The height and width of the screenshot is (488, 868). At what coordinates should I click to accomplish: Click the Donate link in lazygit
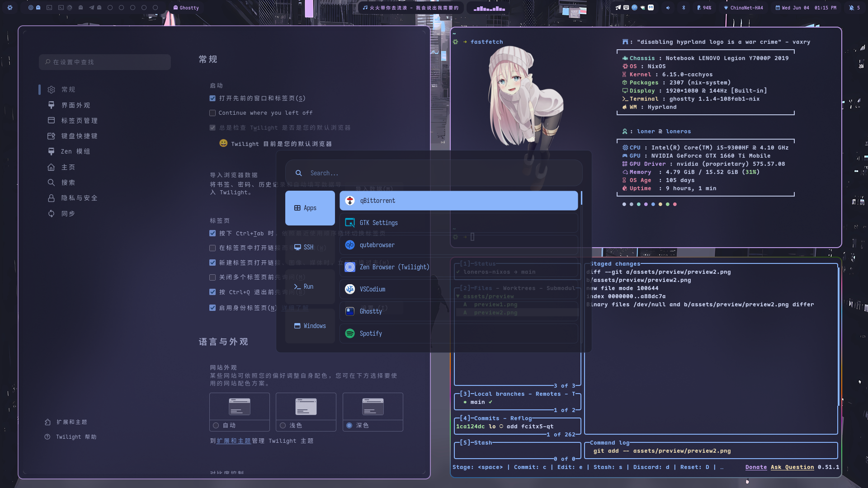[x=756, y=467]
